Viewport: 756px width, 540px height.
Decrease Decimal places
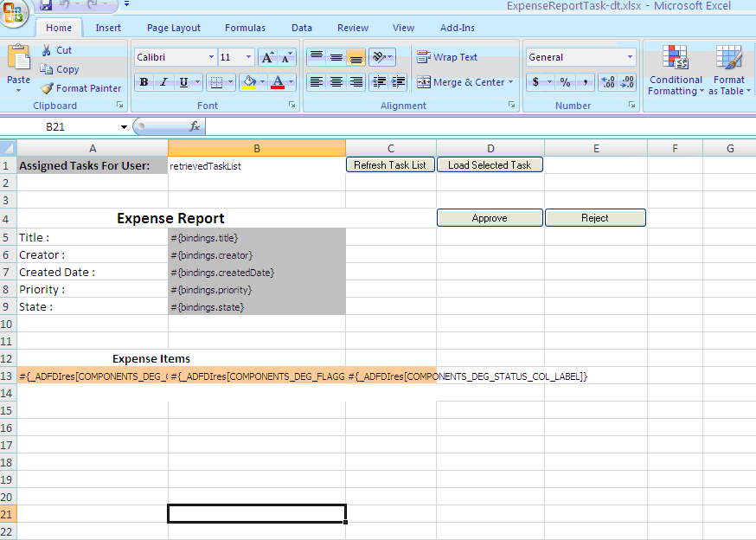pyautogui.click(x=627, y=82)
